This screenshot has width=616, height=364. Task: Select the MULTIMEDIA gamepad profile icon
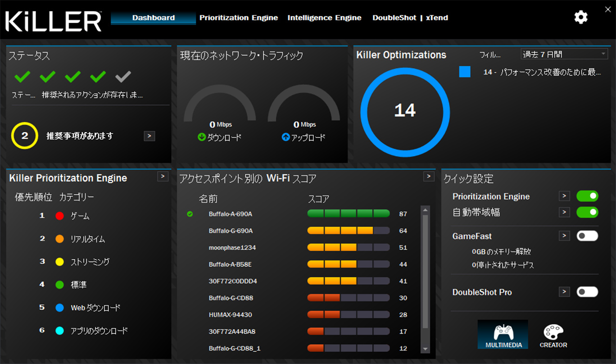pyautogui.click(x=503, y=334)
